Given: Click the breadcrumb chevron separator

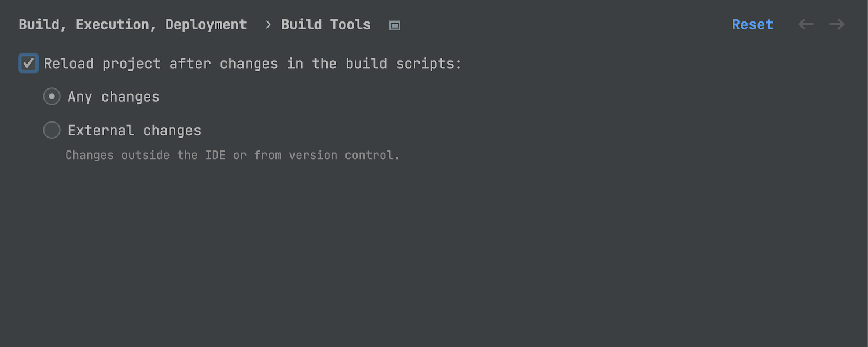Looking at the screenshot, I should pos(268,25).
